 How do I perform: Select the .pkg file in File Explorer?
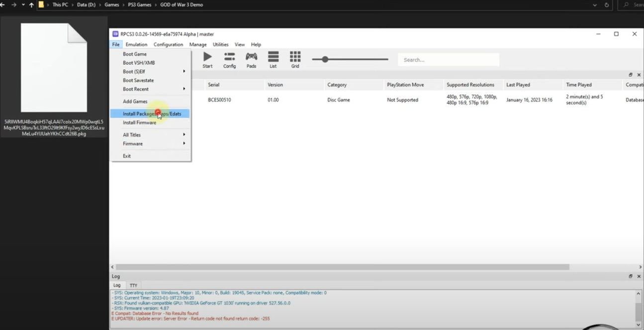click(x=54, y=77)
